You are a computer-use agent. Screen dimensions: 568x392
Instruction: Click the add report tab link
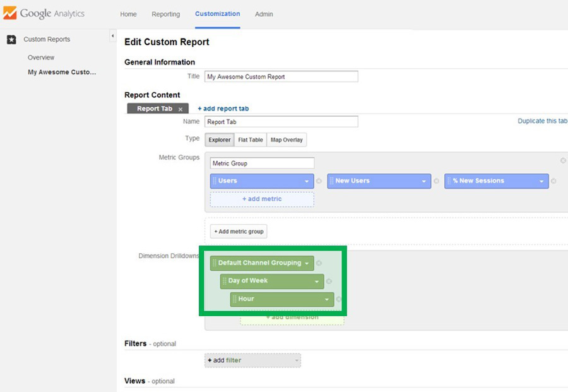point(223,109)
